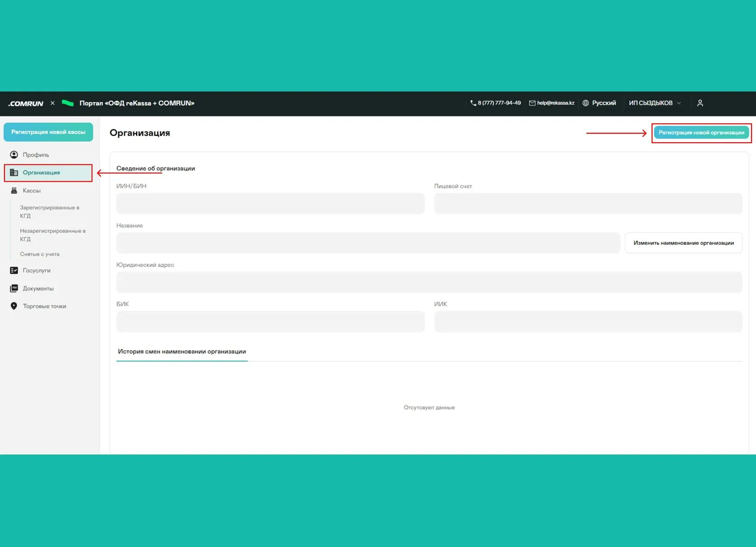This screenshot has height=547, width=756.
Task: Click the Торговые точки location pin icon
Action: [14, 306]
